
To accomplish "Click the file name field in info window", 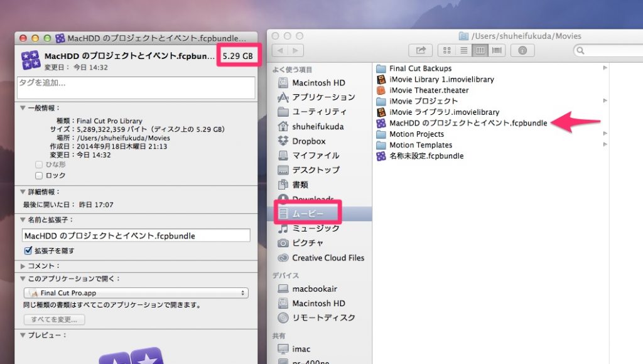I will pyautogui.click(x=136, y=236).
